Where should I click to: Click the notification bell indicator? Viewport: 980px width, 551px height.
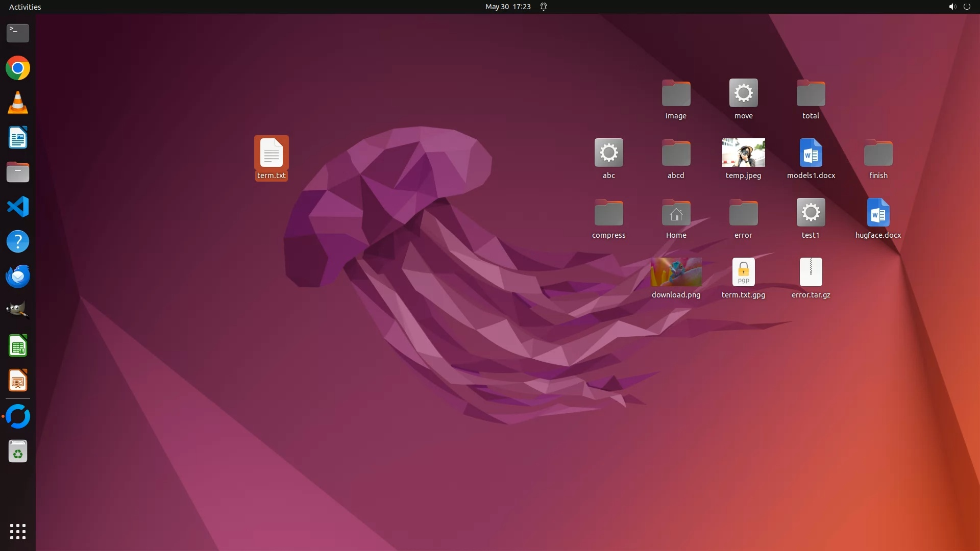click(544, 7)
